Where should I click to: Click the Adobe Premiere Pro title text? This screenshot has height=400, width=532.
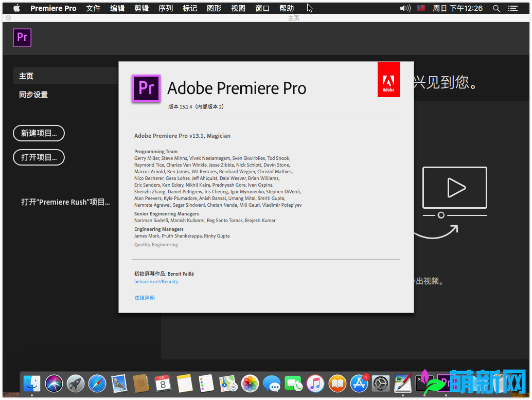click(x=237, y=88)
